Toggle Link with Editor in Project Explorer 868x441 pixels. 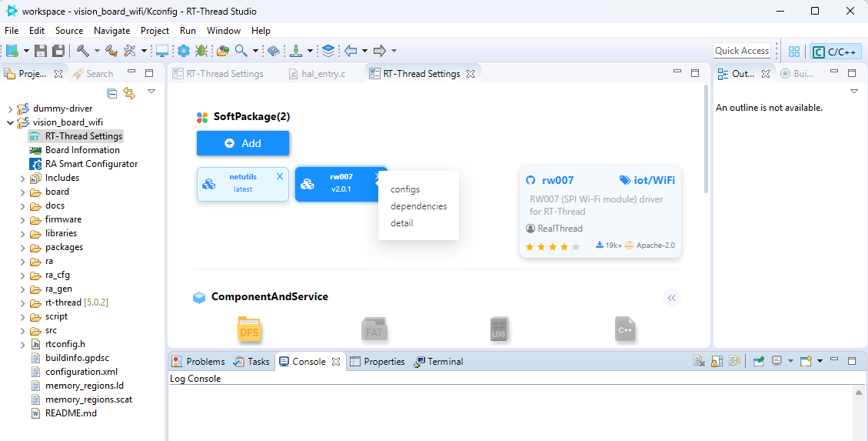point(129,93)
